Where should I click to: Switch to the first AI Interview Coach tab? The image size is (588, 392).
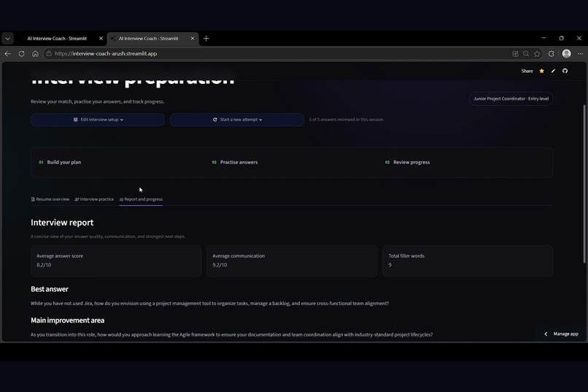57,38
